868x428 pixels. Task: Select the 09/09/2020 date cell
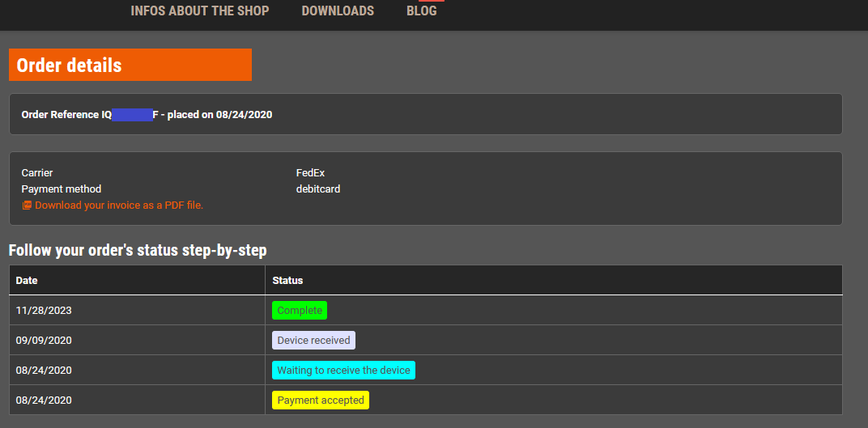point(44,341)
